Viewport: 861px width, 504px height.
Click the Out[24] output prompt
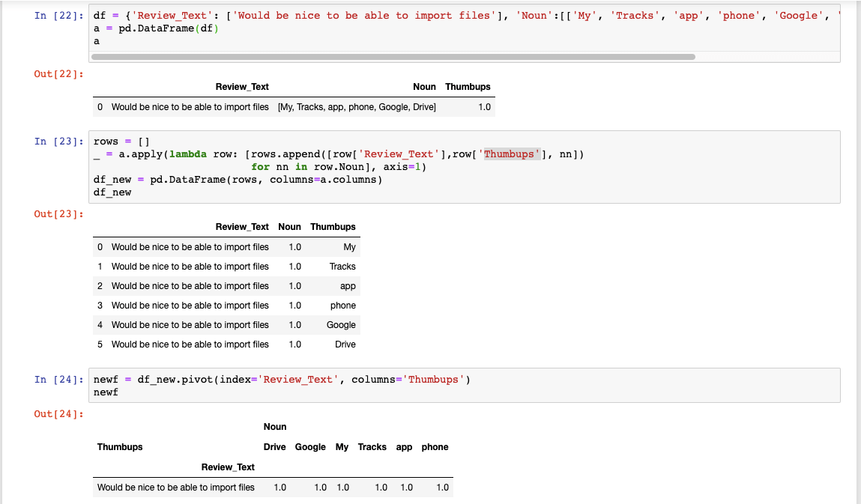[58, 414]
